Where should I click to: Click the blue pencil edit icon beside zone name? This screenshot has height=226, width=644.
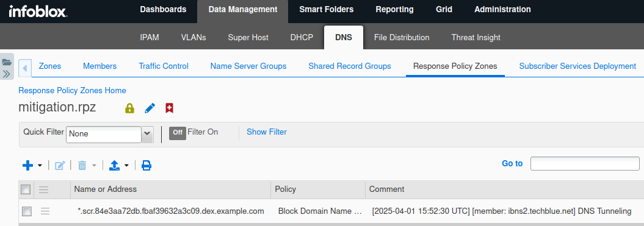[150, 108]
